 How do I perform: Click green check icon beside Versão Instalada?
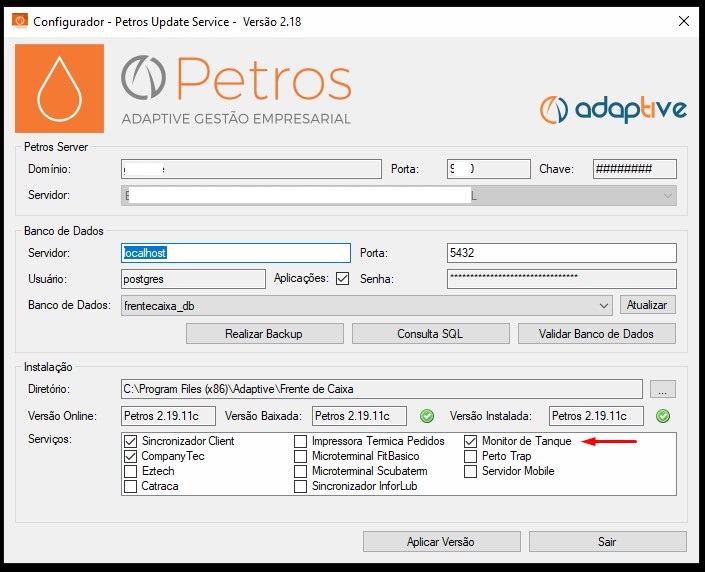tap(663, 416)
